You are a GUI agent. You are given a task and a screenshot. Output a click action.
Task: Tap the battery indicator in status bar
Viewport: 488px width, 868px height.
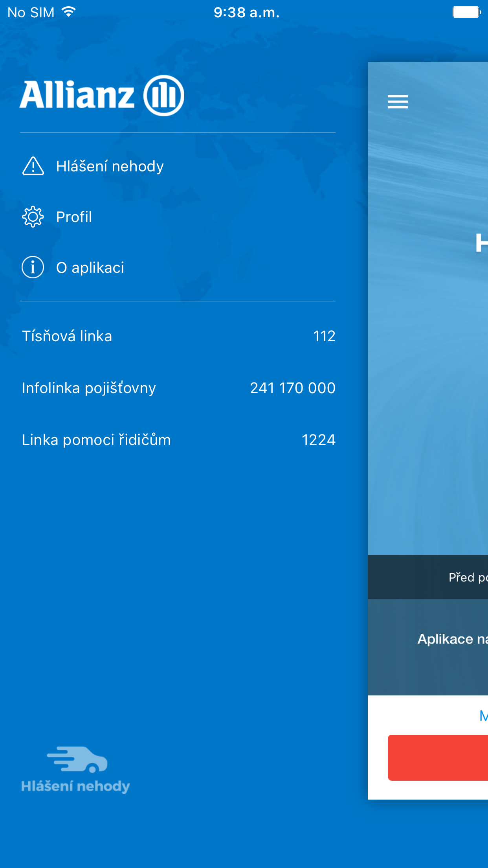(467, 12)
